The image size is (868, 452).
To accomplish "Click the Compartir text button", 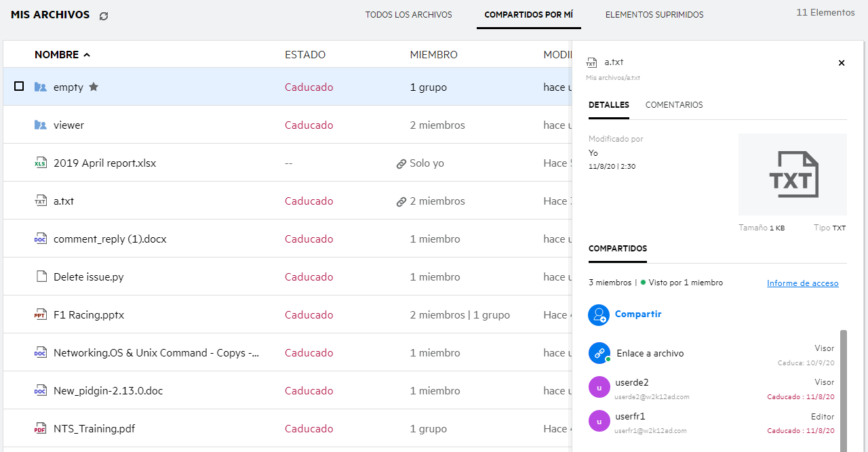I will pyautogui.click(x=637, y=314).
